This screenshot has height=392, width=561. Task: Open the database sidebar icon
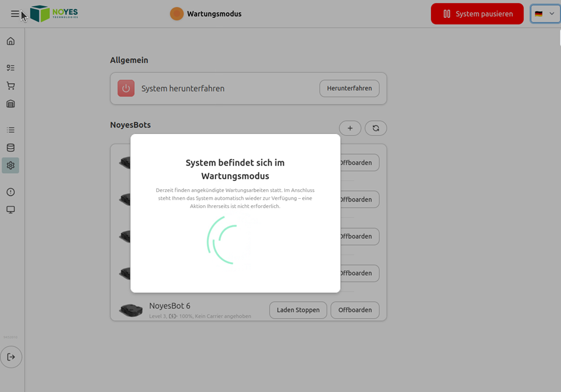click(x=11, y=148)
